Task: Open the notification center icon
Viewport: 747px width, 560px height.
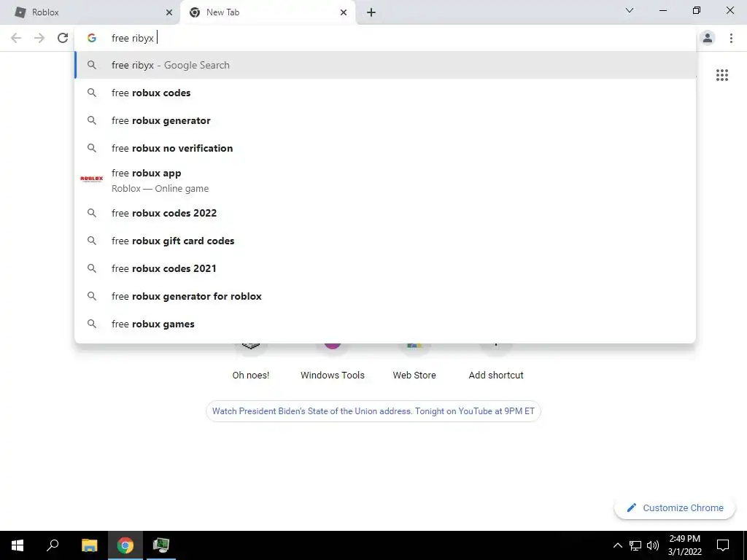Action: point(723,545)
